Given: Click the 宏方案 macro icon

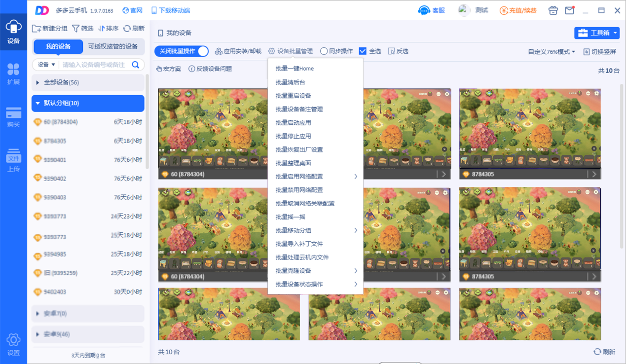Looking at the screenshot, I should pos(159,69).
